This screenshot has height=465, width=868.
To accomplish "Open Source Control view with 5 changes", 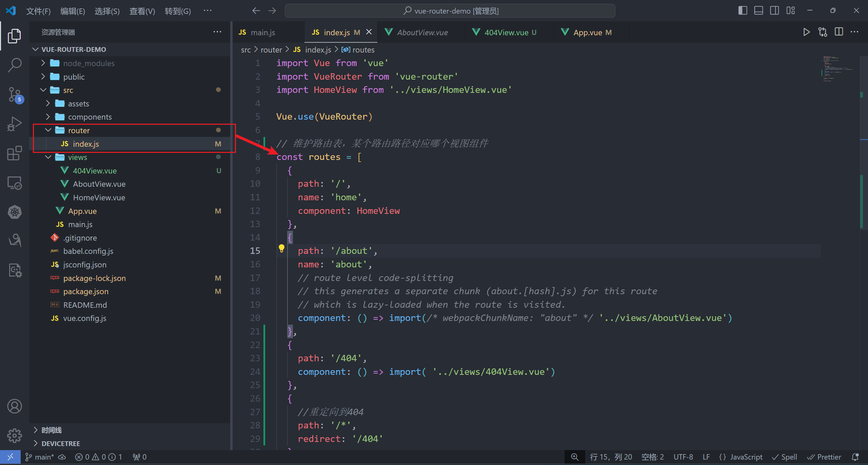I will click(14, 95).
